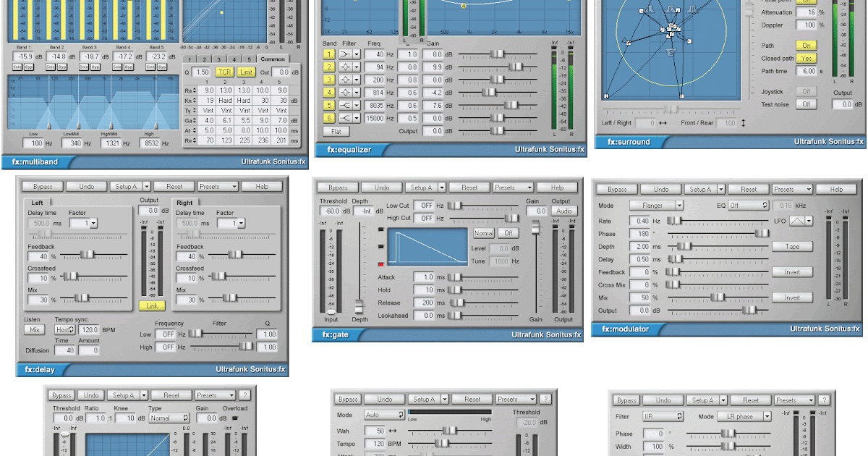Click the help question-mark icon on fx:wah
This screenshot has width=868, height=456.
(x=545, y=399)
